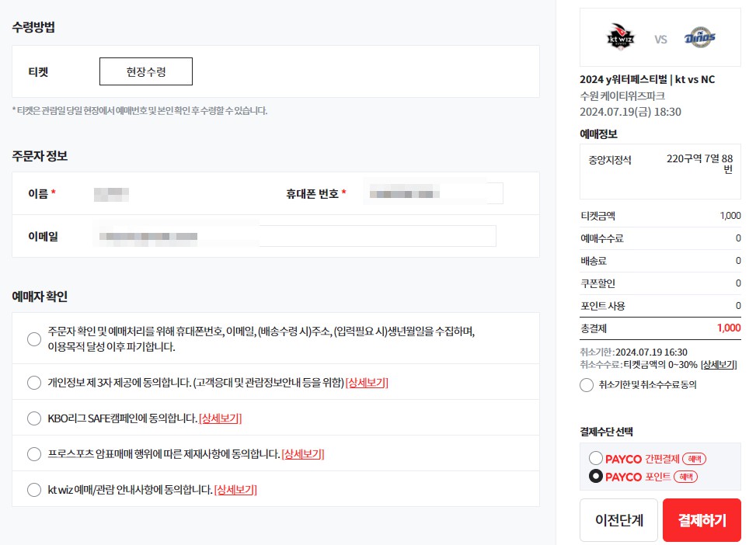Image resolution: width=756 pixels, height=545 pixels.
Task: Select the 현장수령 ticket pickup option
Action: [145, 71]
